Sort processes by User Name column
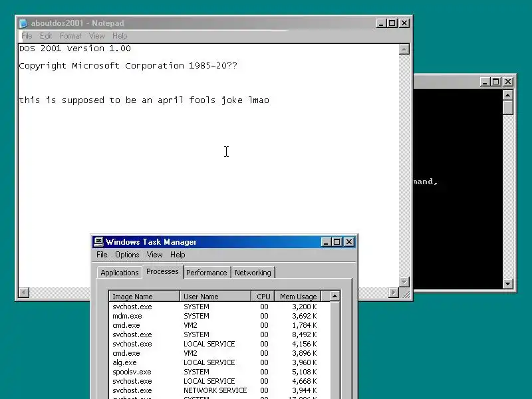Viewport: 532px width, 399px height. pos(215,296)
